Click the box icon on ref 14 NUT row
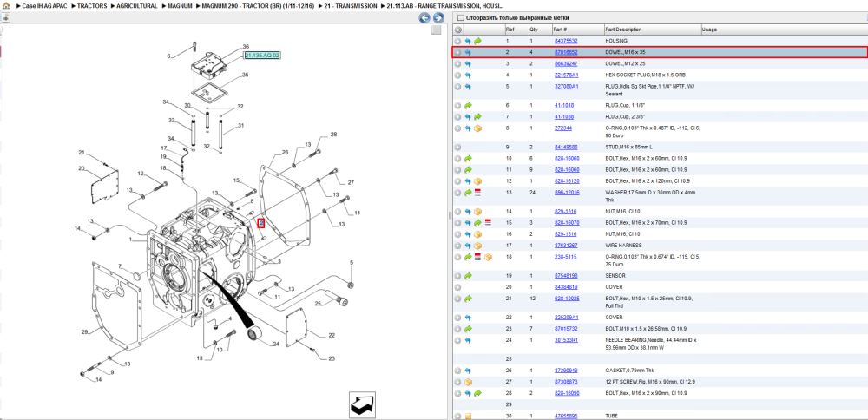 click(477, 212)
